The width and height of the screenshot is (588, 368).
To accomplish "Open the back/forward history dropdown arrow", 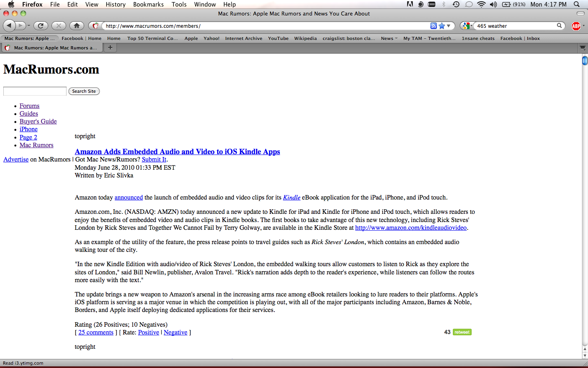I will (29, 26).
